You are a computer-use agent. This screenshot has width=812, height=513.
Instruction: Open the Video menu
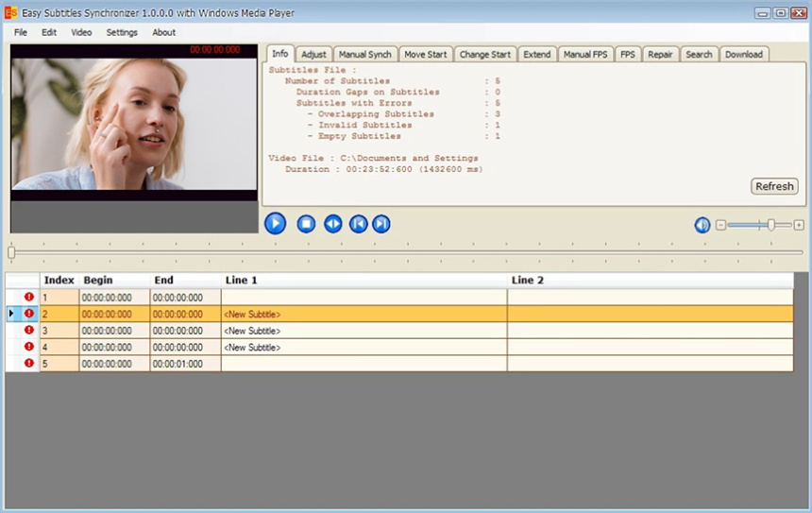[x=81, y=32]
